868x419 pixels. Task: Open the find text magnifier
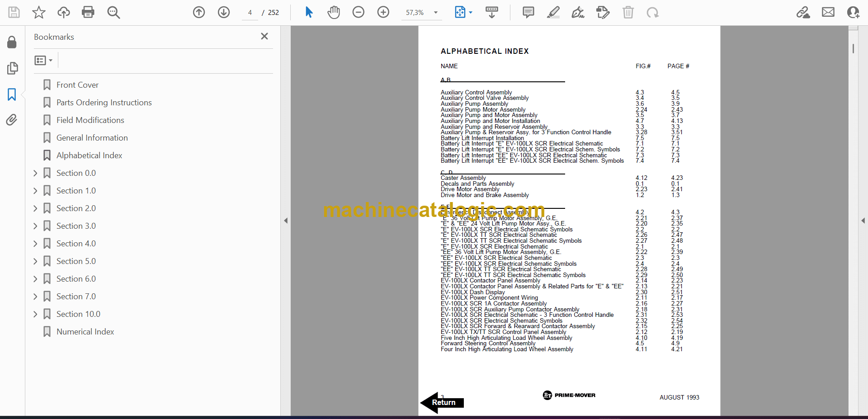(x=113, y=12)
